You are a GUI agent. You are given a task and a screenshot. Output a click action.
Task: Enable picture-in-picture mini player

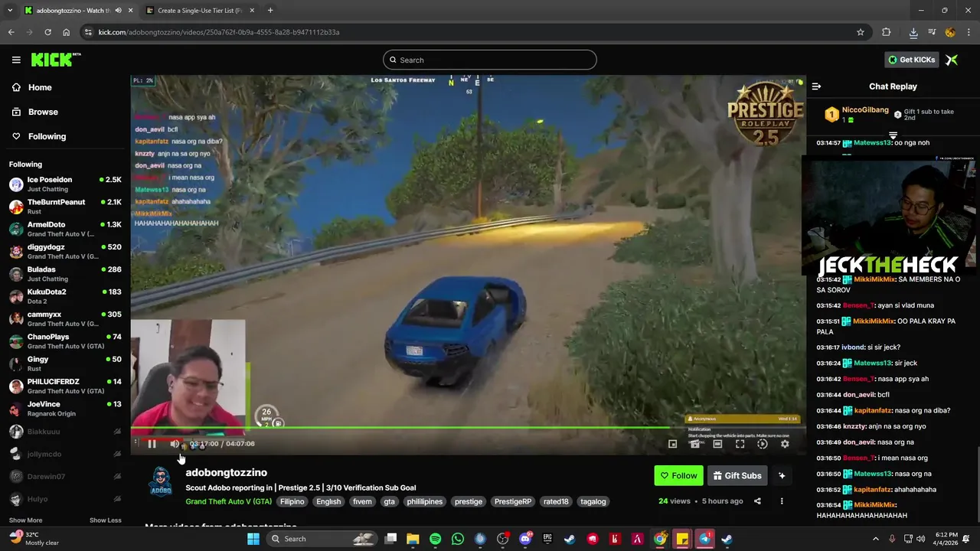tap(672, 444)
